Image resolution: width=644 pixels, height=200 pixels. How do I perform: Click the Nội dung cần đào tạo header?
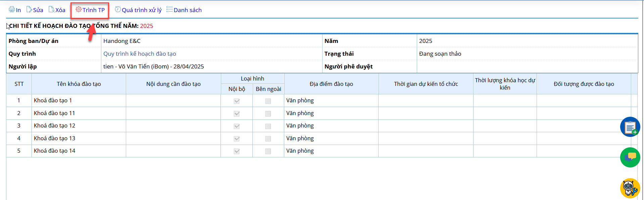coord(174,84)
